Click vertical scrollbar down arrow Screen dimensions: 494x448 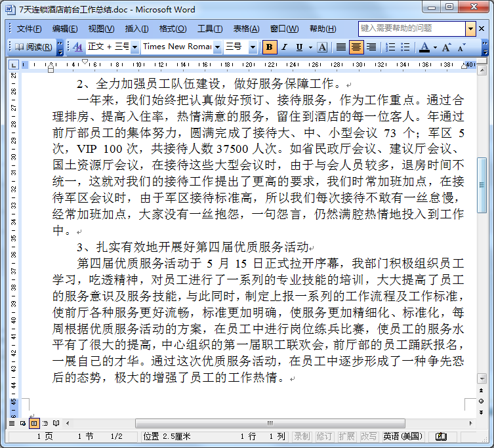coord(482,378)
